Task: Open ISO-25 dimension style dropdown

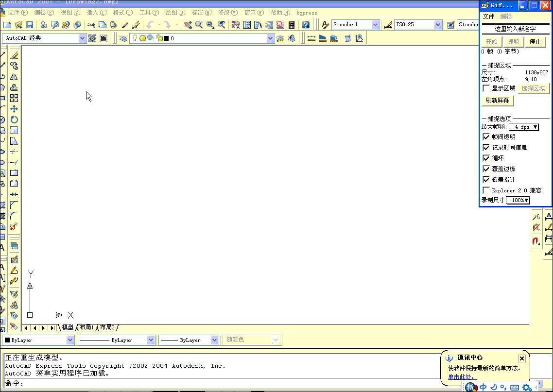Action: [x=438, y=25]
